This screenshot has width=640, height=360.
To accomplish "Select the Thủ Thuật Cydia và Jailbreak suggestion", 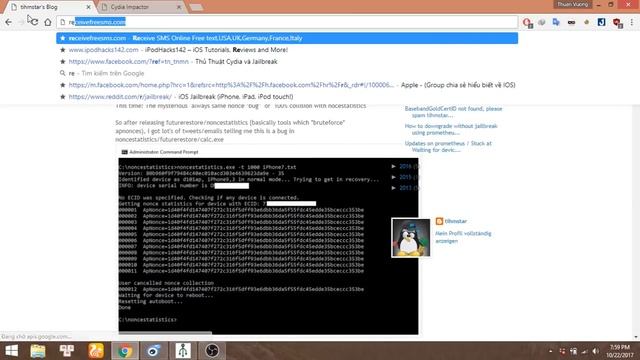I will click(x=287, y=62).
